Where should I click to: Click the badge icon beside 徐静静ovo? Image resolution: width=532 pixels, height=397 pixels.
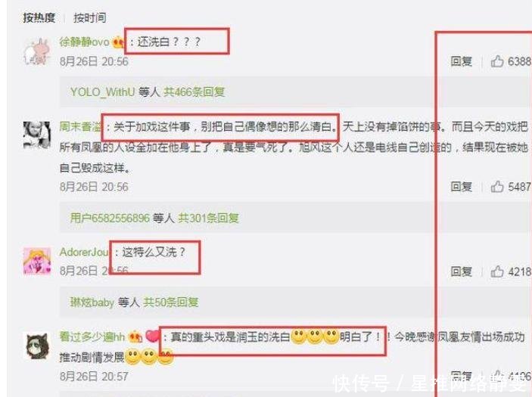click(118, 42)
